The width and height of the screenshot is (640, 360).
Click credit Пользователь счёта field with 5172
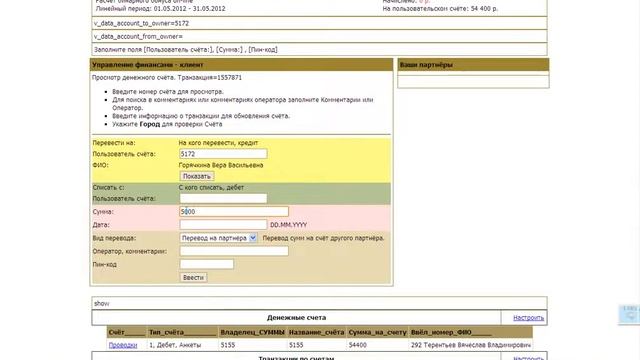pyautogui.click(x=223, y=154)
